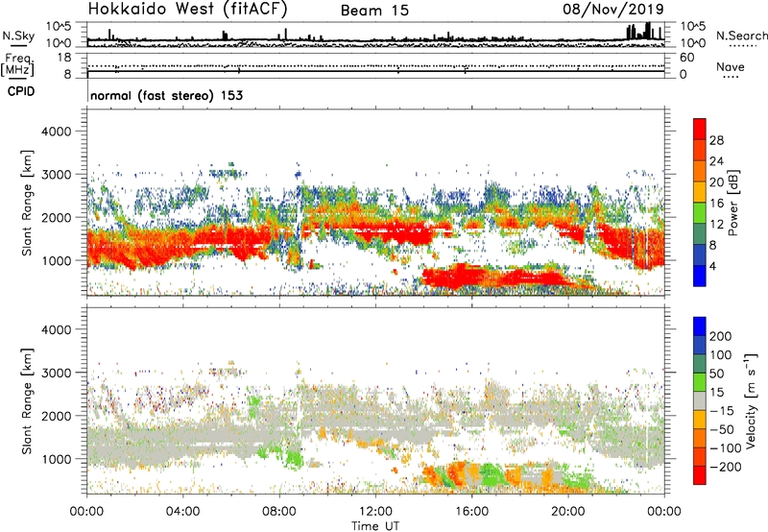Select the '24' Power colorbar label
The width and height of the screenshot is (768, 532).
pos(716,161)
